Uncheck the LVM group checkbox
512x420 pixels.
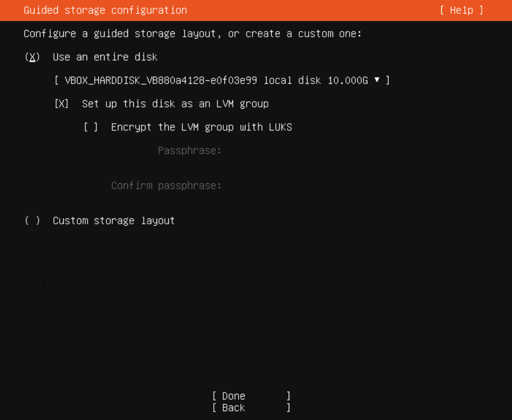(x=61, y=104)
